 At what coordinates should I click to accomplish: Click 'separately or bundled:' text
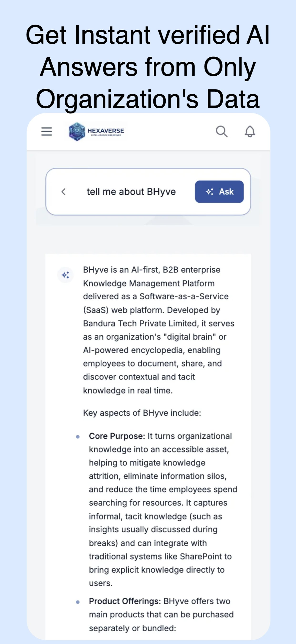pos(132,628)
